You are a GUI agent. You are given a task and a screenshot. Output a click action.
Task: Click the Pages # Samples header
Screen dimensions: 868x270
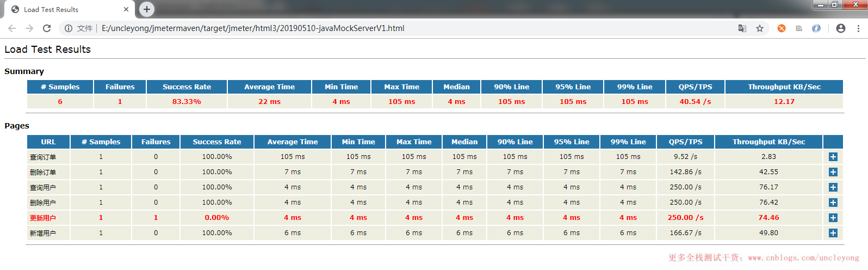coord(101,142)
